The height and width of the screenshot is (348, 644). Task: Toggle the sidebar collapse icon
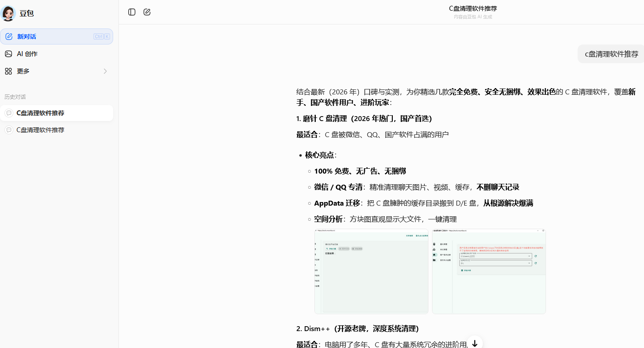point(132,12)
